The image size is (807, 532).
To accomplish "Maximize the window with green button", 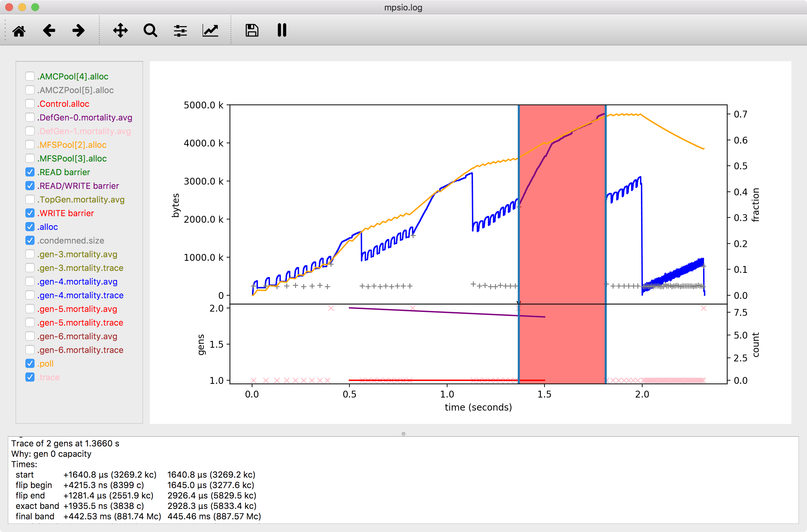I will [x=35, y=7].
